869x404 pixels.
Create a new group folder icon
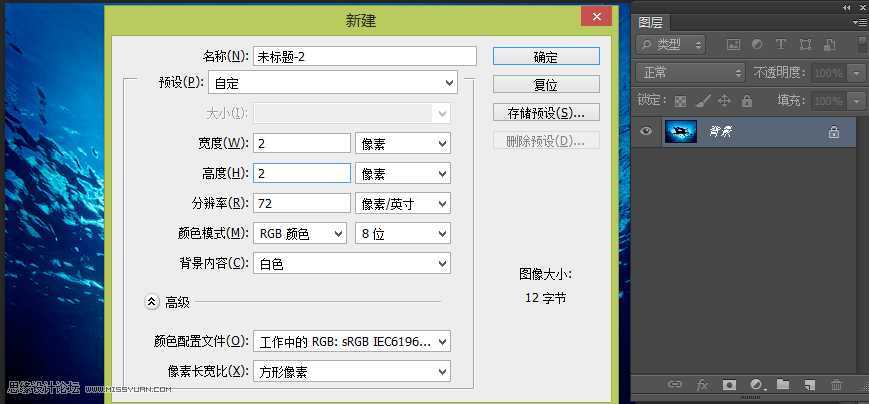783,384
